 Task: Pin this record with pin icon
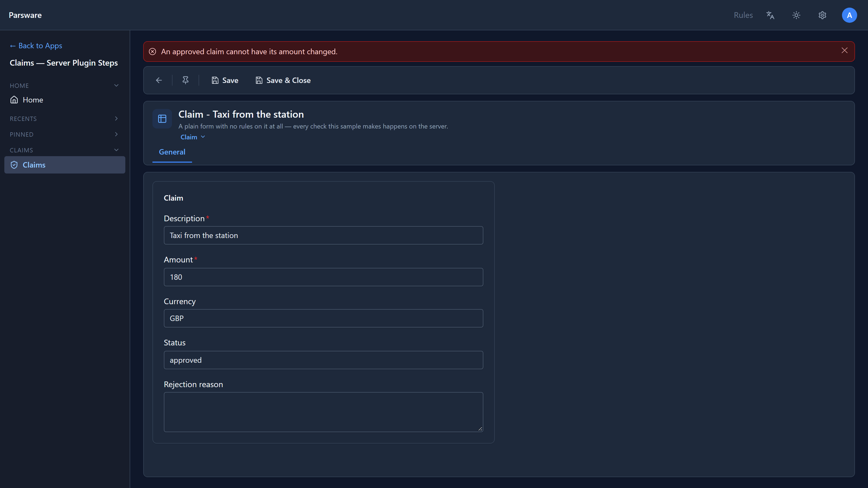(x=185, y=80)
